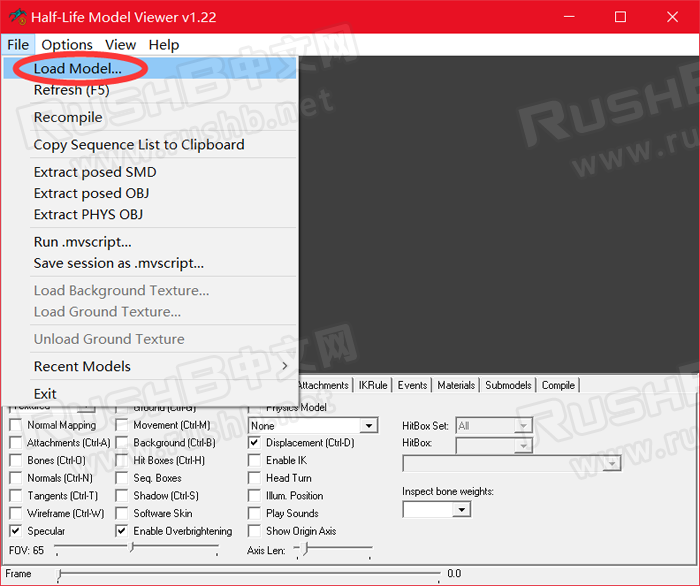This screenshot has width=700, height=586.
Task: Enable the Normal Mapping checkbox
Action: [x=15, y=425]
